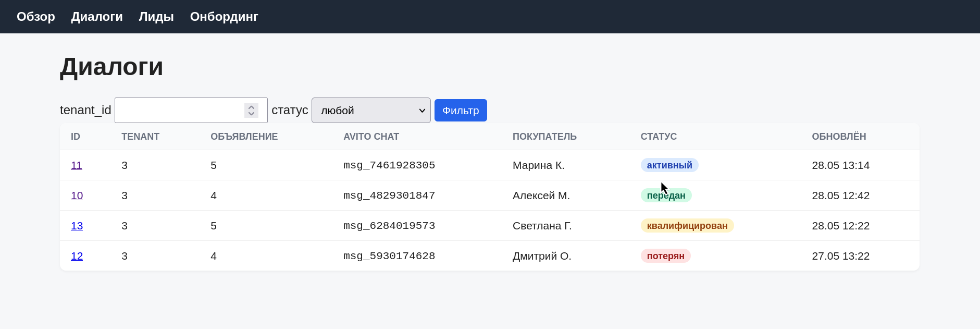The height and width of the screenshot is (329, 980).
Task: Click the ОБНОВЛЁН column header
Action: tap(839, 137)
